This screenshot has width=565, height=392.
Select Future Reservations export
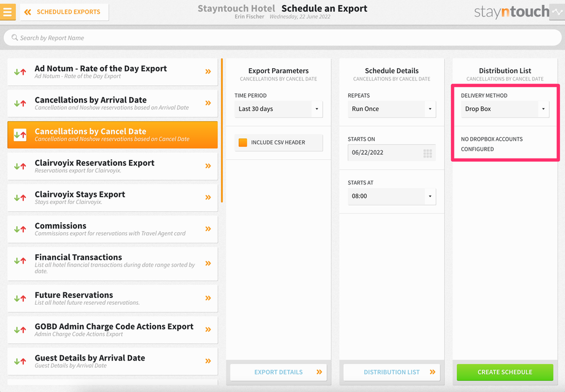112,298
